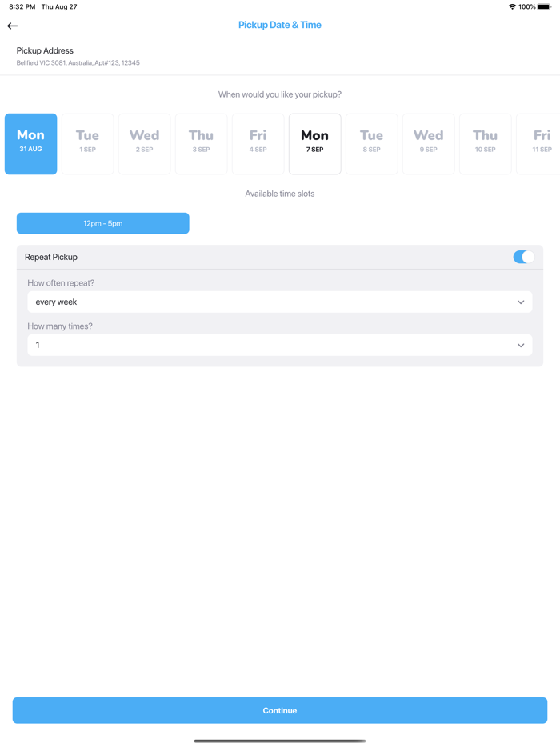Viewport: 560px width, 747px height.
Task: Select Thu 3 SEP date card
Action: pyautogui.click(x=201, y=144)
